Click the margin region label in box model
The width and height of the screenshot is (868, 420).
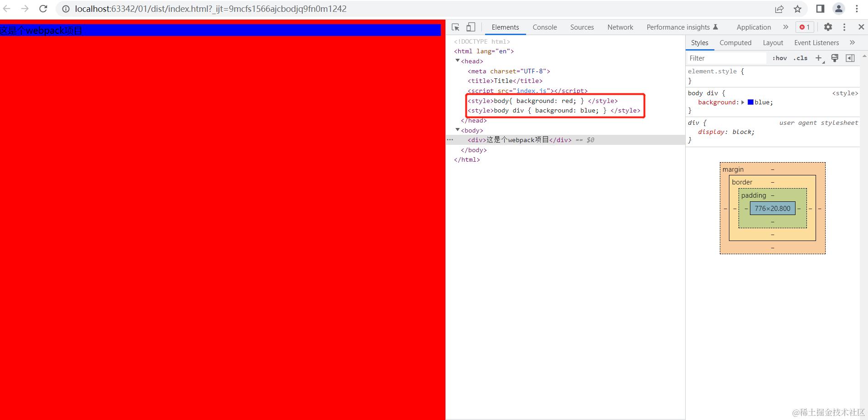coord(733,169)
